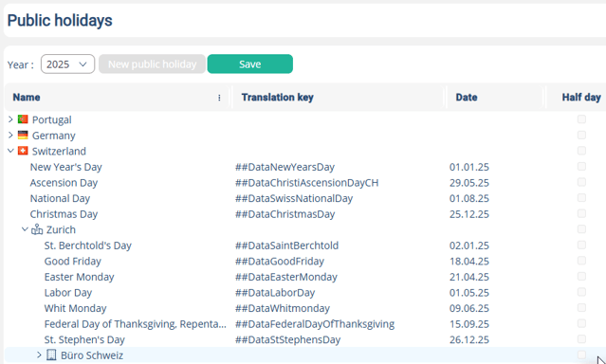Select the Labor Day holiday name
Viewport: 606px width, 364px height.
[x=68, y=293]
